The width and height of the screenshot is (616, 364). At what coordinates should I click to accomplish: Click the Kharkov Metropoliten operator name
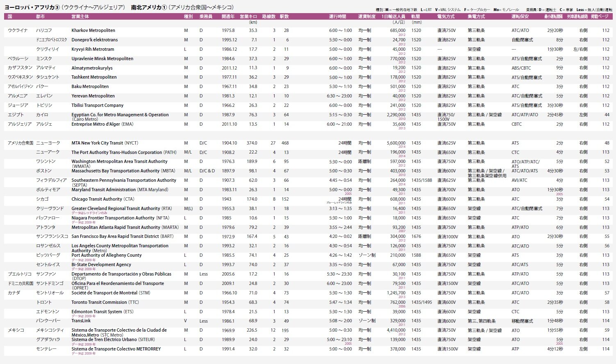click(93, 30)
